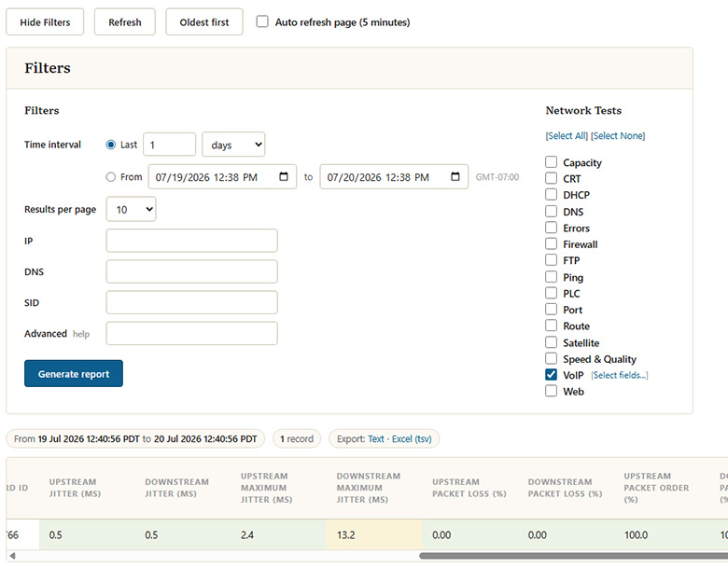Open calendar picker on From date field
This screenshot has width=728, height=568.
tap(283, 177)
